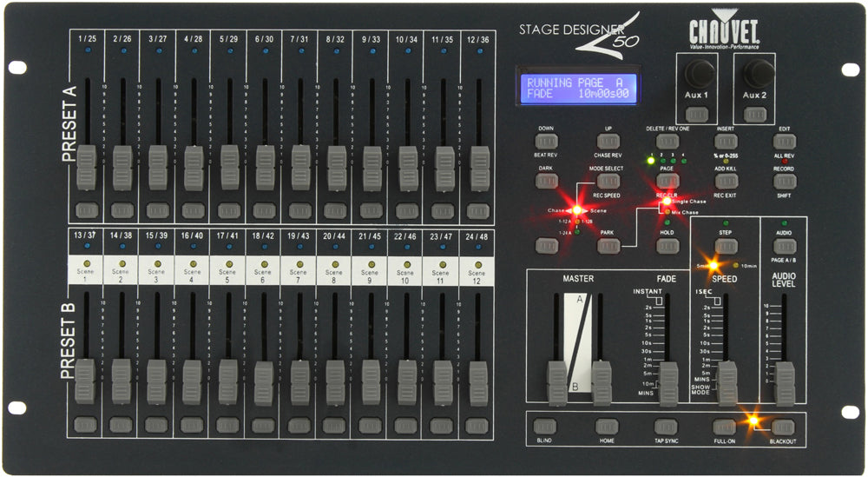This screenshot has height=477, width=868.
Task: Tap the flash button under the 7/31 fader
Action: 300,210
